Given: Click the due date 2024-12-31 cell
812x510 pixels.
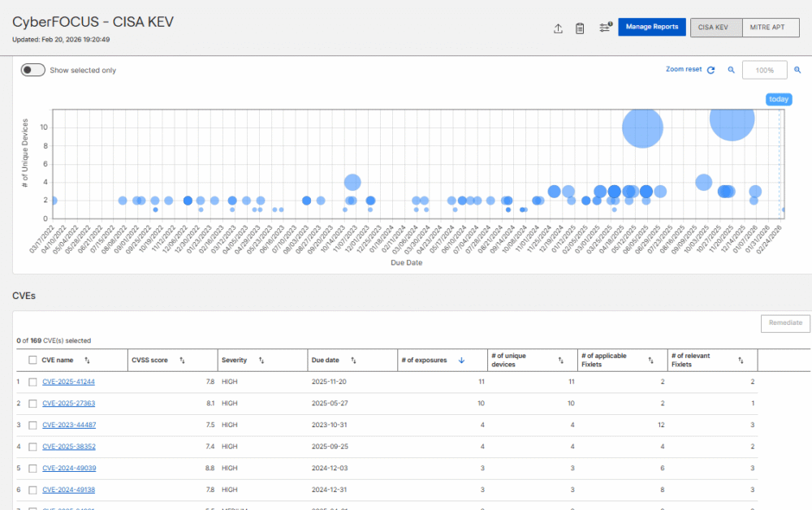Looking at the screenshot, I should click(x=330, y=490).
